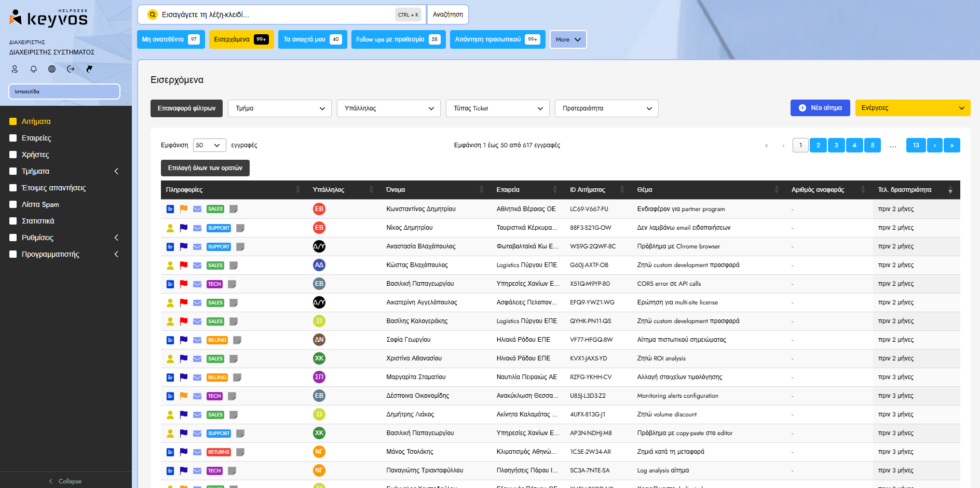
Task: Open the Προτεραιότητα filter dropdown
Action: click(607, 108)
